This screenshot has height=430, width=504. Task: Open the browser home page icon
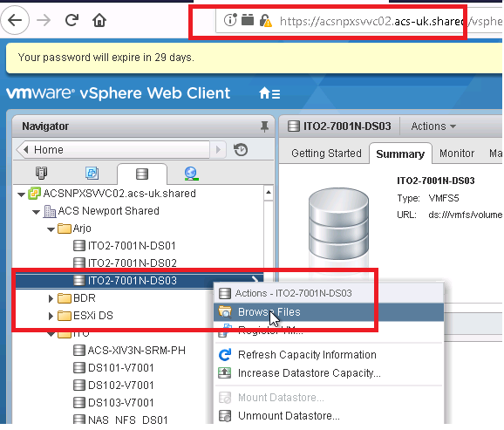click(x=99, y=21)
